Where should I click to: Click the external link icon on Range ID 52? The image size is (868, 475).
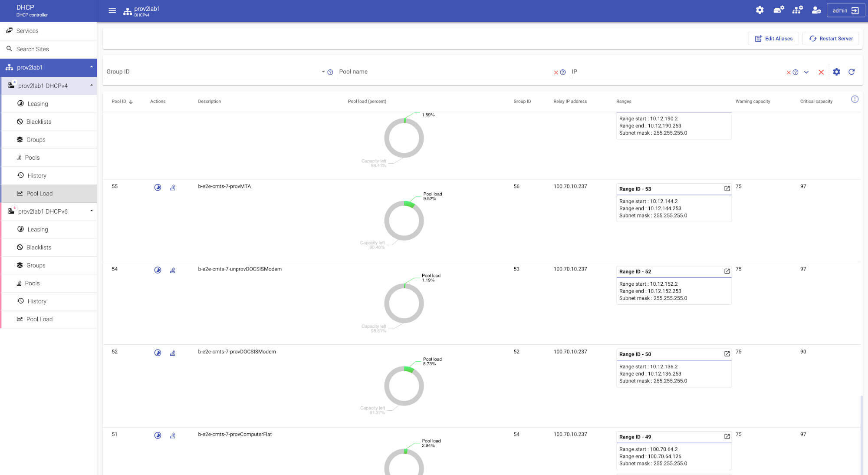tap(727, 271)
